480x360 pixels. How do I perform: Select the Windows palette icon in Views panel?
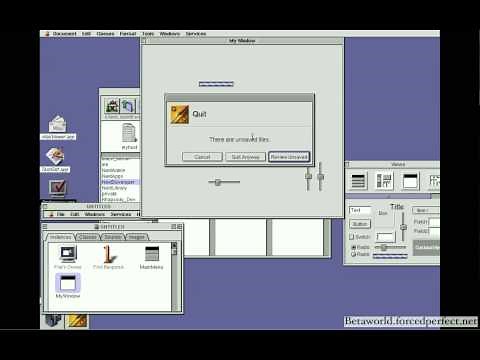click(410, 181)
